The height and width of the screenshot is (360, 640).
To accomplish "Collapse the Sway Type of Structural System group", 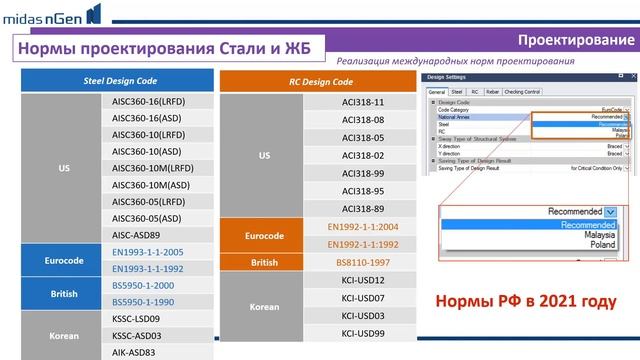I will [433, 139].
